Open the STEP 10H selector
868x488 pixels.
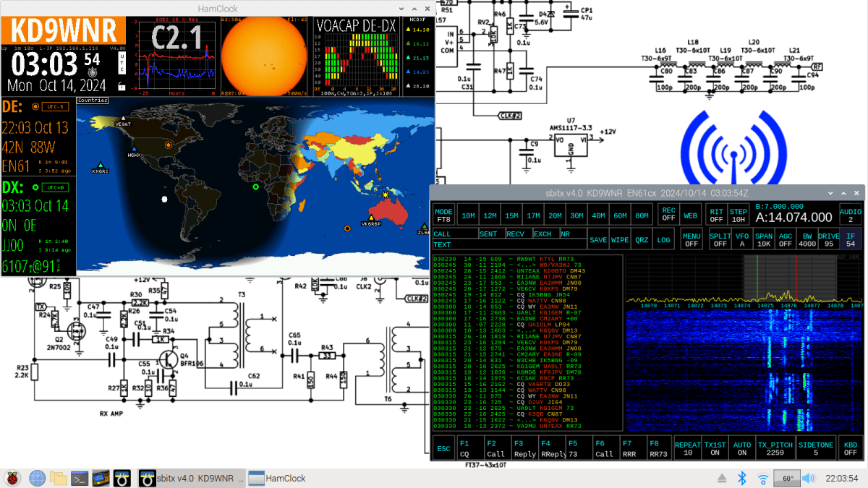tap(739, 215)
